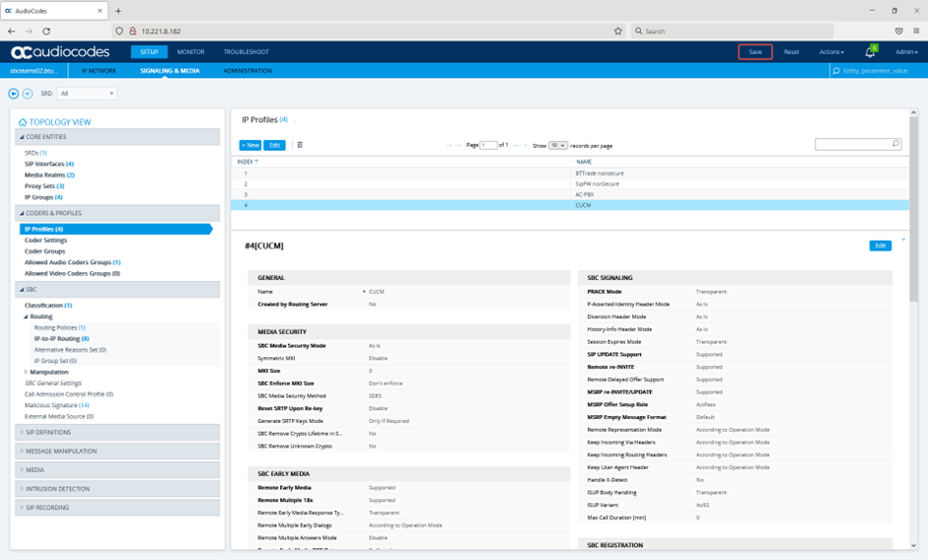Switch to the TROUBLESHOOT tab
Screen dimensions: 928x560
pos(247,52)
